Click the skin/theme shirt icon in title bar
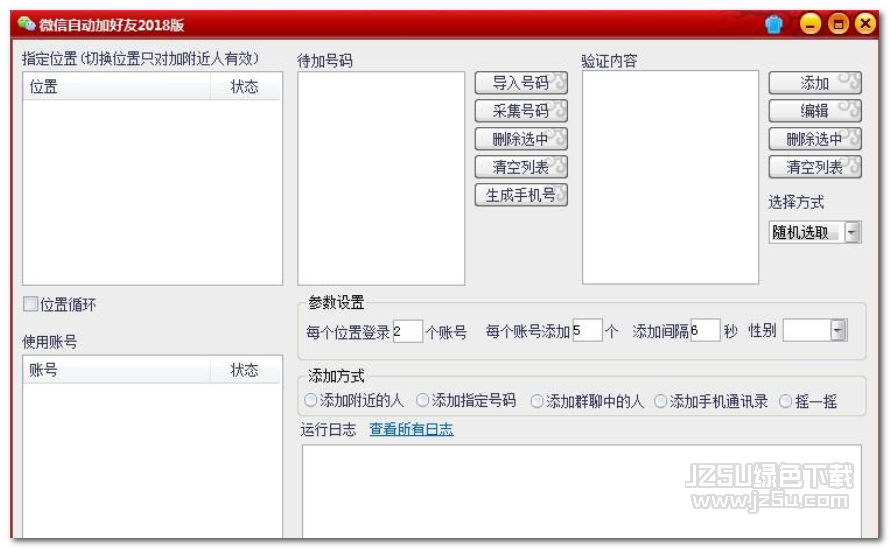Viewport: 890px width, 549px height. click(773, 25)
